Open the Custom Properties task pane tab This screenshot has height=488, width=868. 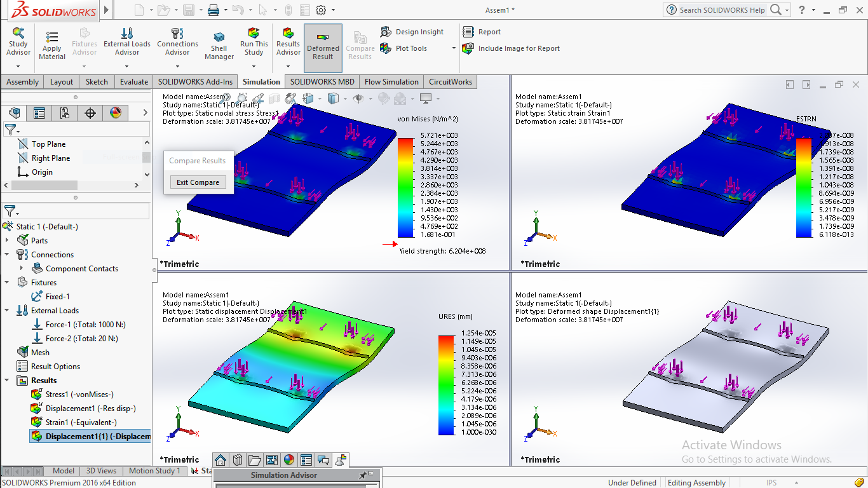pyautogui.click(x=306, y=460)
